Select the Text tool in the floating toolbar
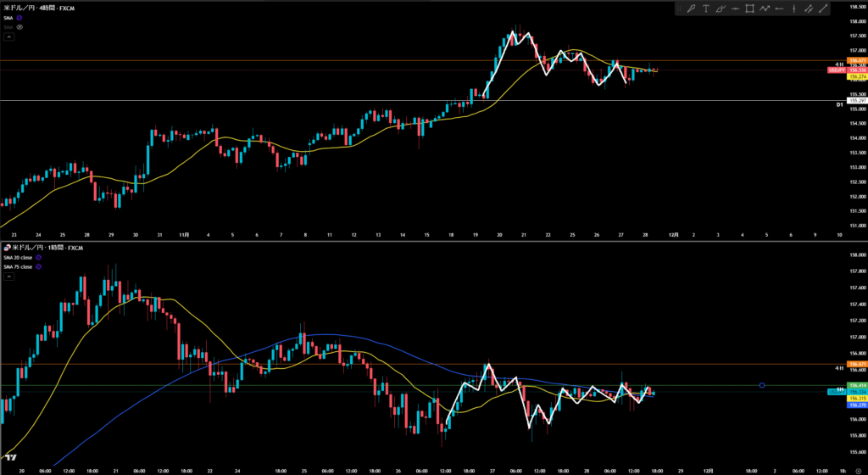This screenshot has width=868, height=475. 706,8
